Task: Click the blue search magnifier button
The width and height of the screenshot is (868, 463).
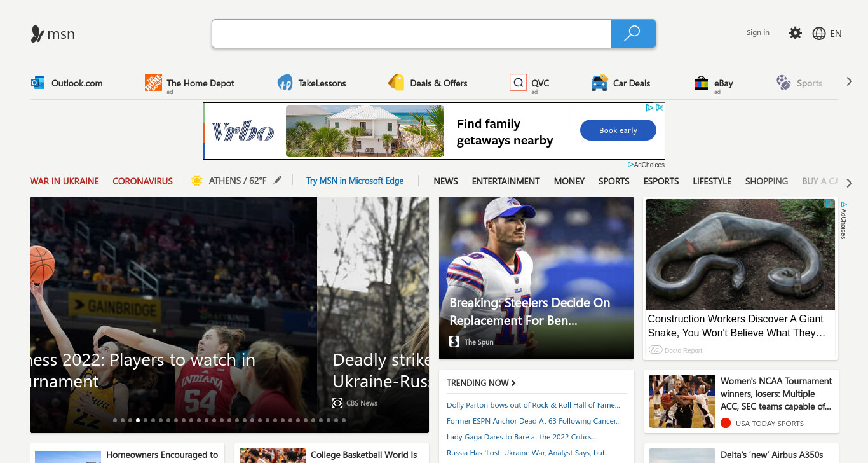Action: pyautogui.click(x=633, y=34)
